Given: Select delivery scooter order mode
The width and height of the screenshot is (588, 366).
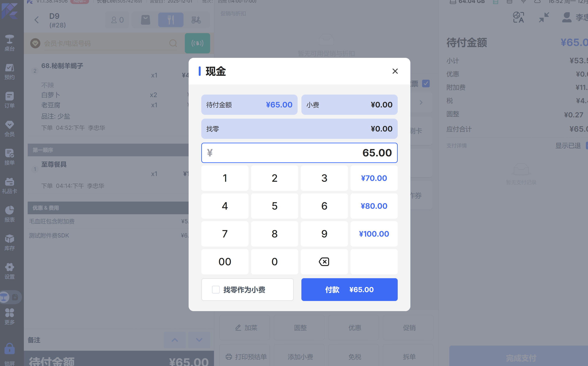Looking at the screenshot, I should 196,20.
